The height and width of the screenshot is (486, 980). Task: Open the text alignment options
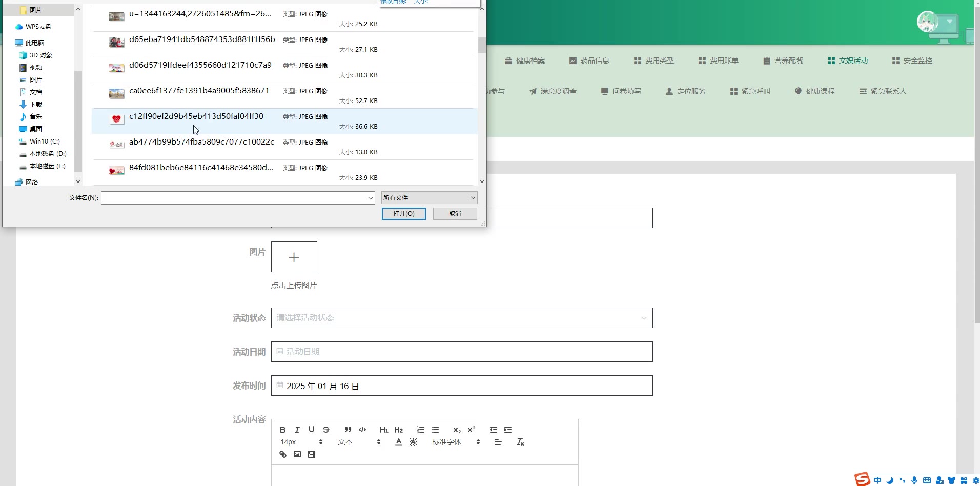[498, 442]
